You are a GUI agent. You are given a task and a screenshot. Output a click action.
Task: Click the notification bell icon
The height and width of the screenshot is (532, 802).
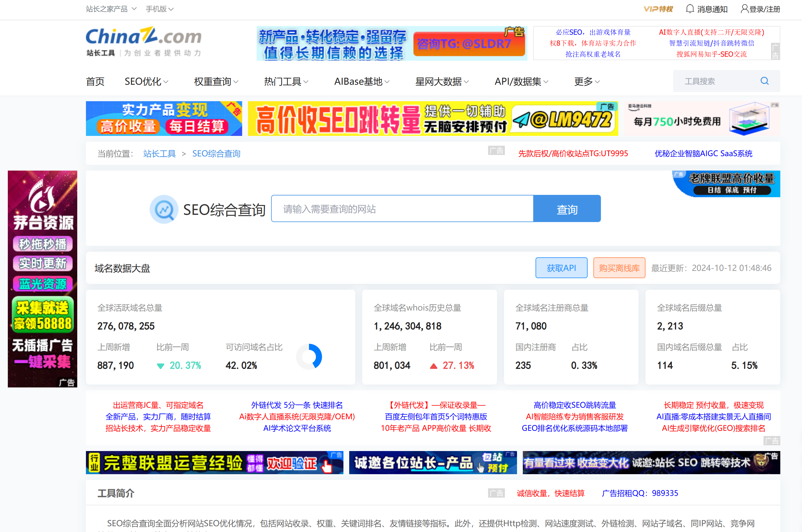[x=690, y=9]
